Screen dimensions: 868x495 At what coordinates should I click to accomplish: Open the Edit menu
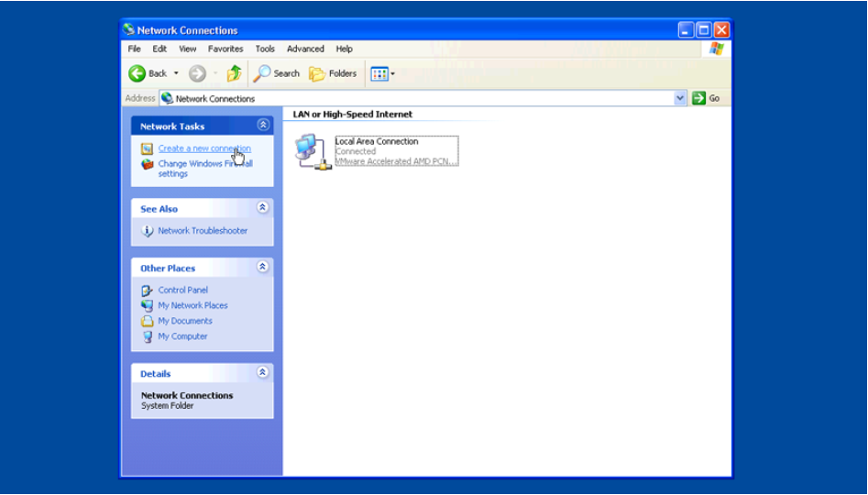(159, 49)
